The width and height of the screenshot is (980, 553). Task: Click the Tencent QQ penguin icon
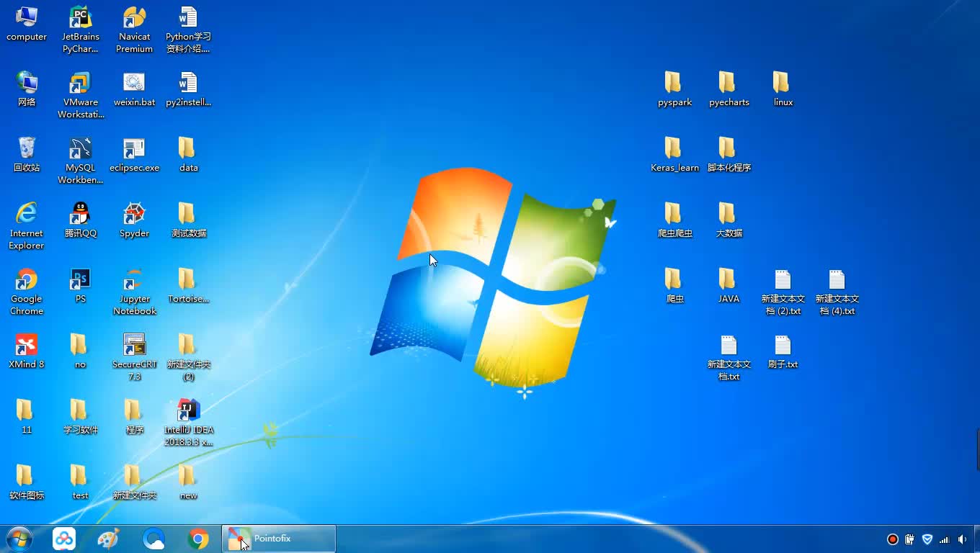coord(80,215)
